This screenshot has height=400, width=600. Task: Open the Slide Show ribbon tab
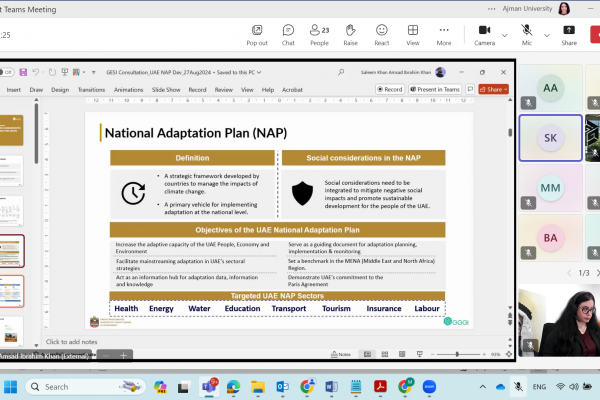point(166,89)
